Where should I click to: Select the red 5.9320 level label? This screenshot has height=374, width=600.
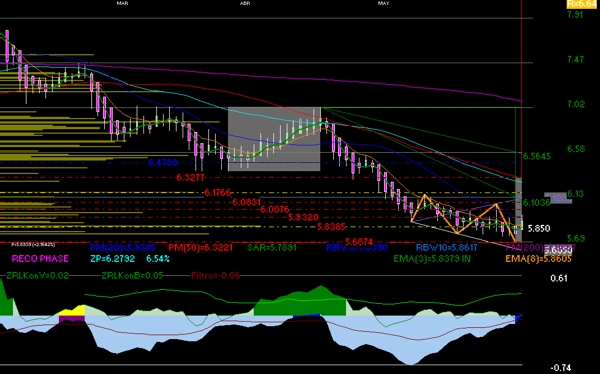pyautogui.click(x=303, y=217)
